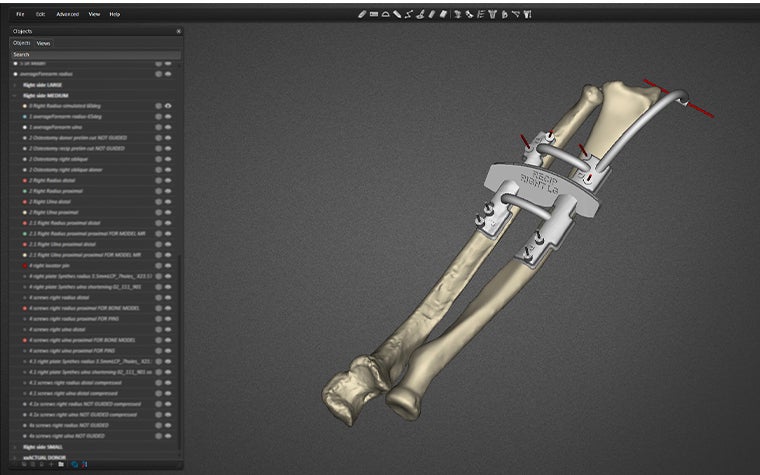This screenshot has width=760, height=475.
Task: Click red color dot of 2 Right Radius distal
Action: tap(25, 180)
